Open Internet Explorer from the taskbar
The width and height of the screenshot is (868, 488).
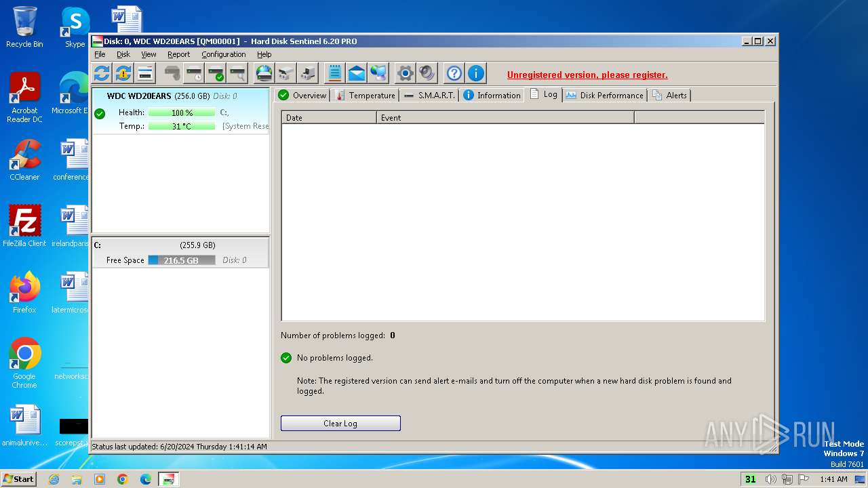point(54,479)
